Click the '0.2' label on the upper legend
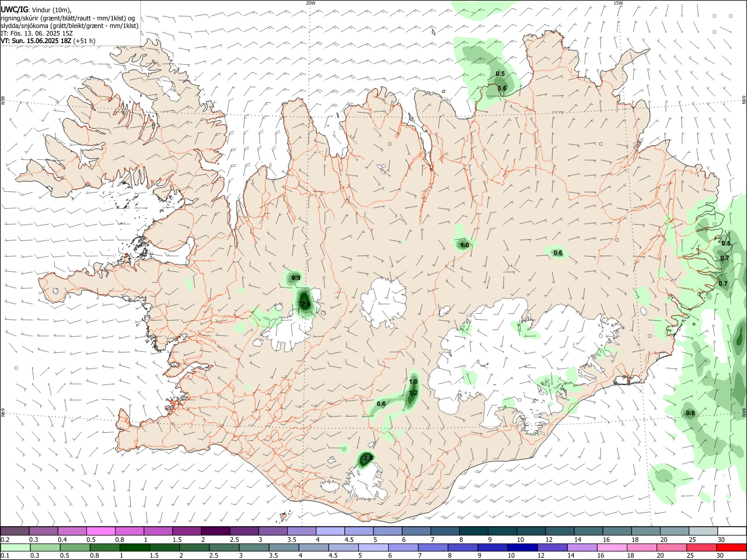Viewport: 747px width, 560px height. [x=5, y=540]
